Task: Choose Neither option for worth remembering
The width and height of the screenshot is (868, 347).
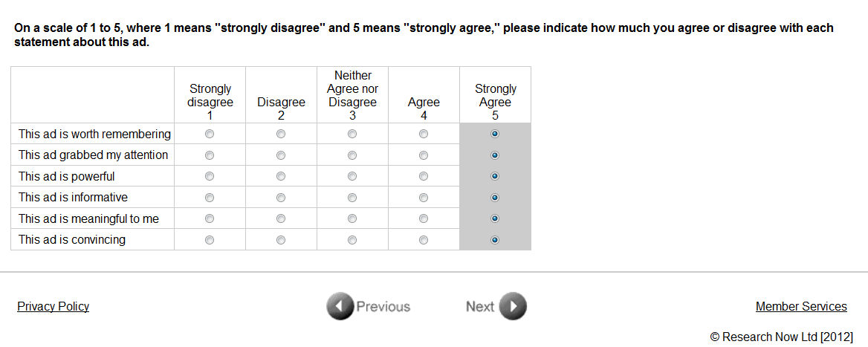Action: point(352,134)
